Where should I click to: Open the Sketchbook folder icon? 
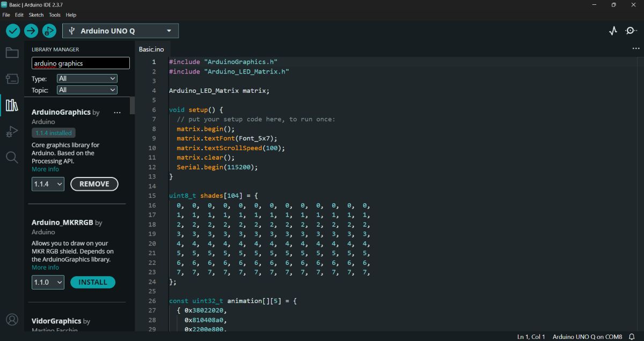point(12,53)
